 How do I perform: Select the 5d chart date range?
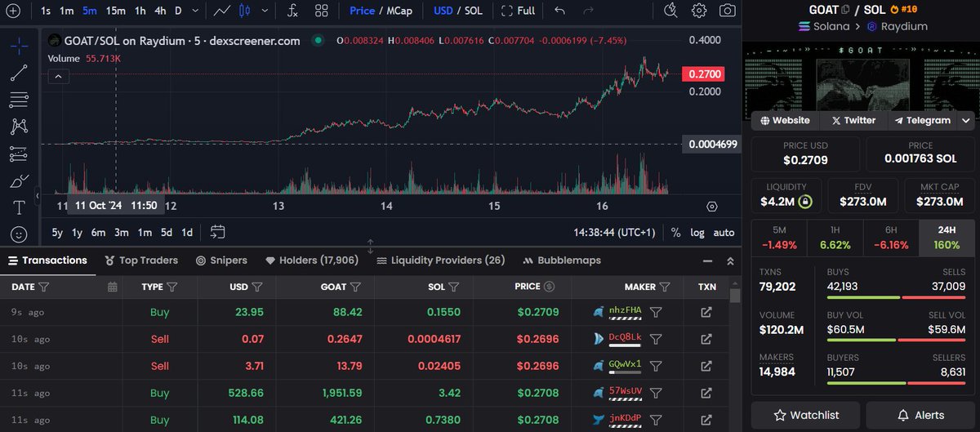(167, 232)
